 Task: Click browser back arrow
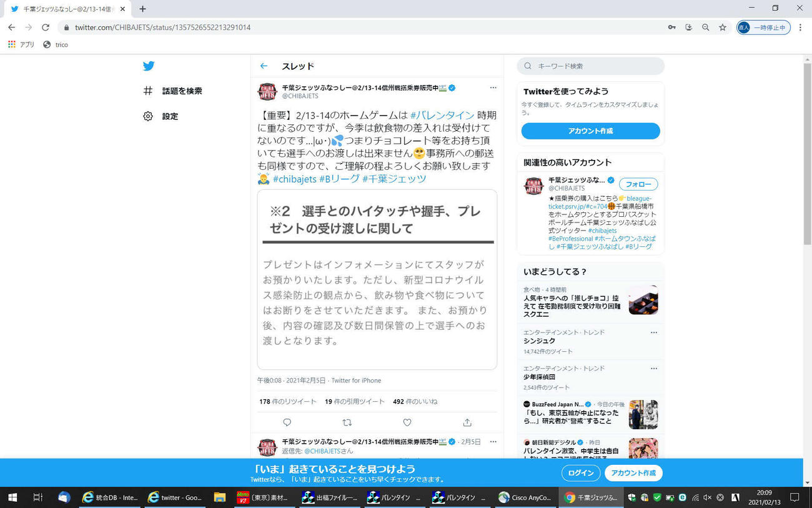pyautogui.click(x=11, y=27)
